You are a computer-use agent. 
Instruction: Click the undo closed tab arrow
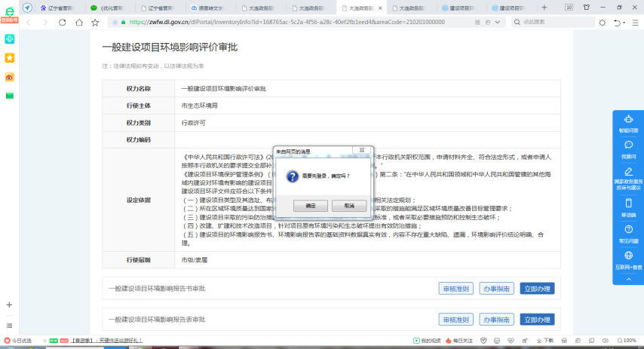point(617,23)
